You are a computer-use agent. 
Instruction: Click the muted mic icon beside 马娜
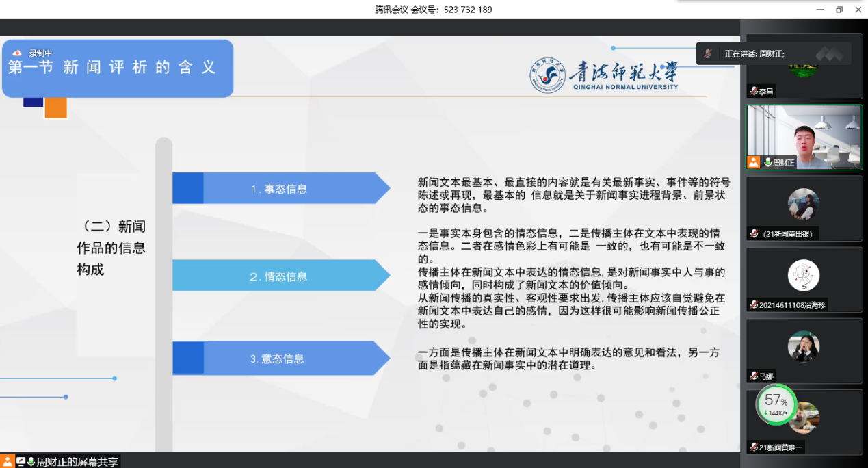coord(754,376)
